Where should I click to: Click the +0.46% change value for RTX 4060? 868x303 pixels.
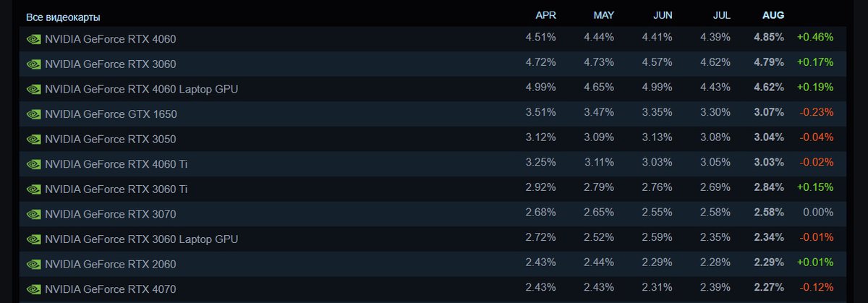coord(814,38)
